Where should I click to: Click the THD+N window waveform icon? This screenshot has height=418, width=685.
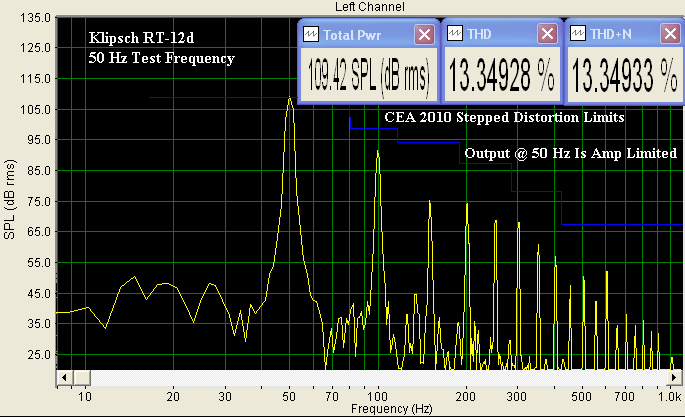pyautogui.click(x=578, y=34)
